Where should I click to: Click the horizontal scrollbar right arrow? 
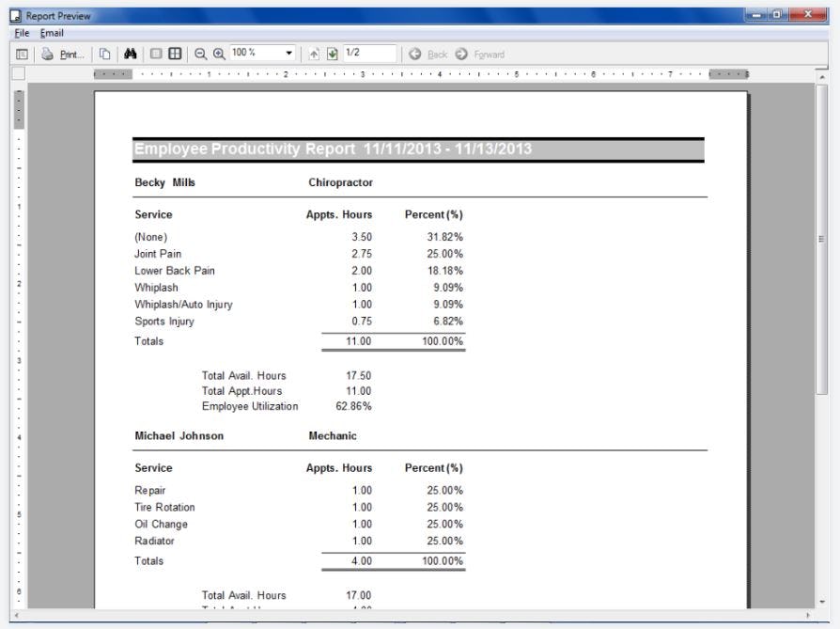pyautogui.click(x=808, y=615)
